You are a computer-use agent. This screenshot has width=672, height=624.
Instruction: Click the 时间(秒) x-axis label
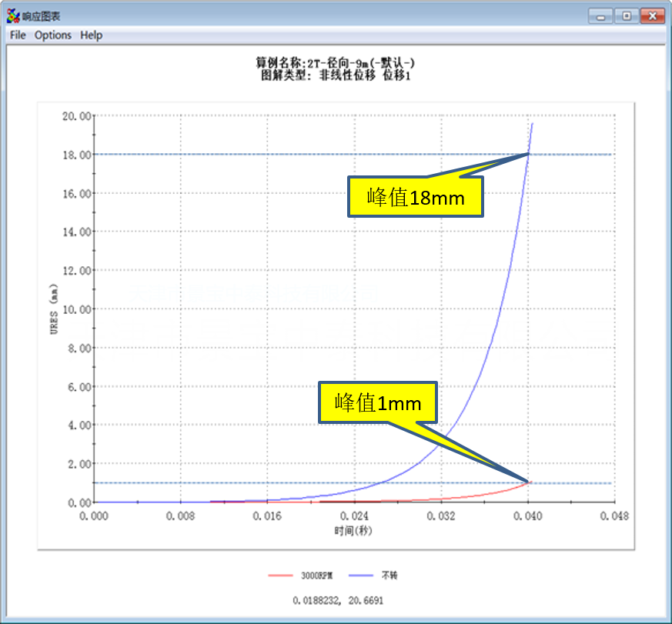[x=353, y=531]
